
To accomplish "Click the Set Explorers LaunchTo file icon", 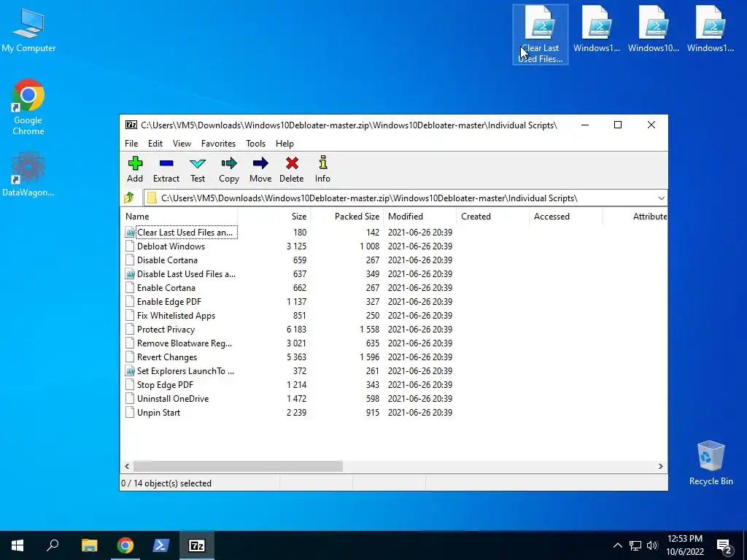I will coord(130,371).
